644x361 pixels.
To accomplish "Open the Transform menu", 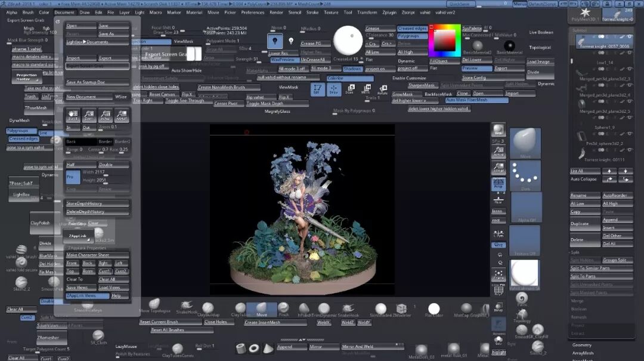I will (367, 13).
